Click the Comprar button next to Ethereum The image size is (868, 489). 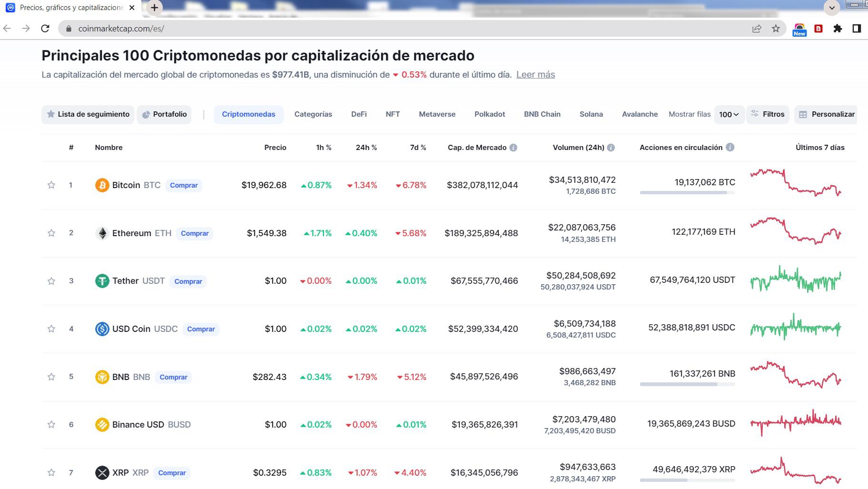tap(195, 234)
